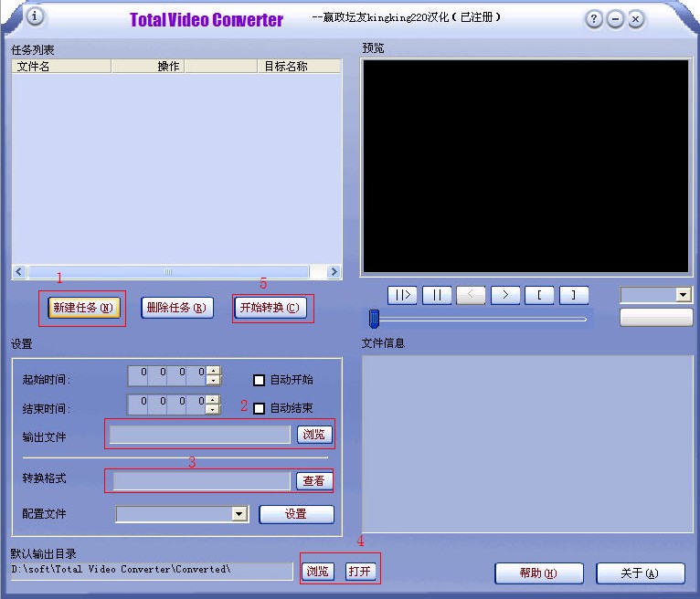The height and width of the screenshot is (599, 700).
Task: Click the next frame arrow button
Action: (x=505, y=295)
